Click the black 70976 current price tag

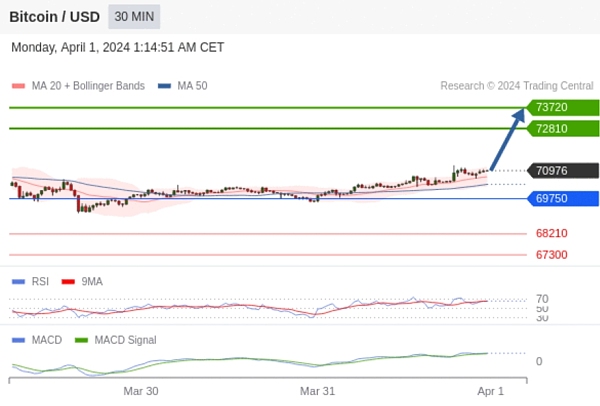(x=563, y=171)
